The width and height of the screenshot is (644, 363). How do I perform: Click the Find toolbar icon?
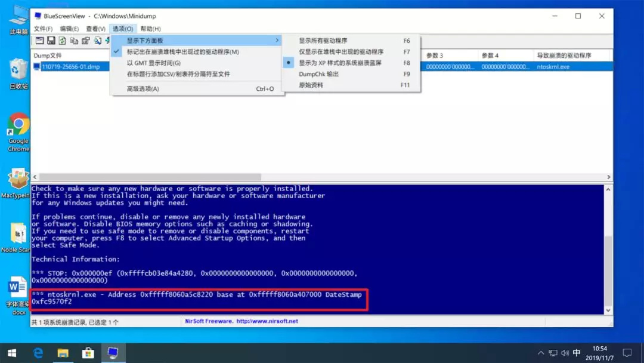click(x=97, y=40)
